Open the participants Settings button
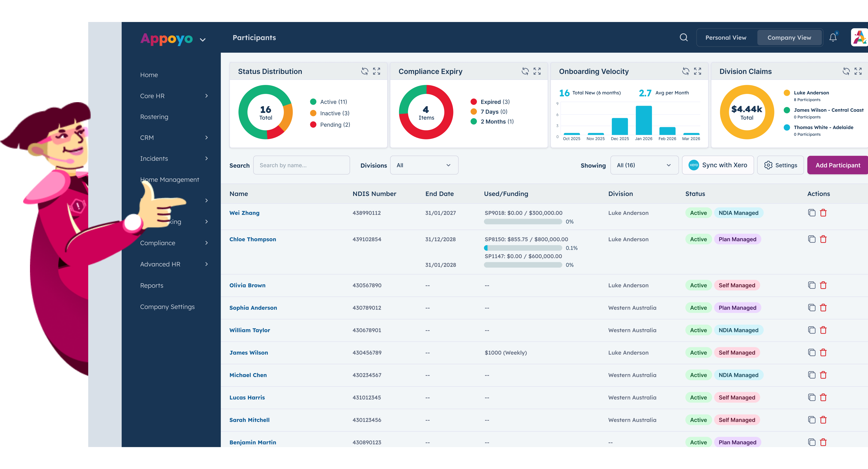The image size is (868, 469). (780, 165)
